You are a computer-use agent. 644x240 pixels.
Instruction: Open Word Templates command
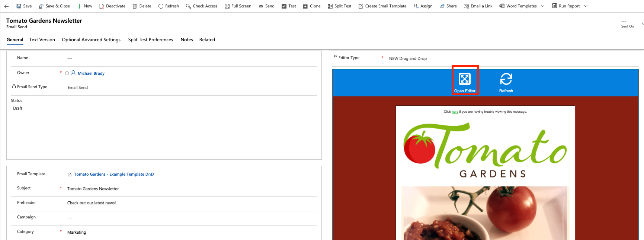coord(518,6)
